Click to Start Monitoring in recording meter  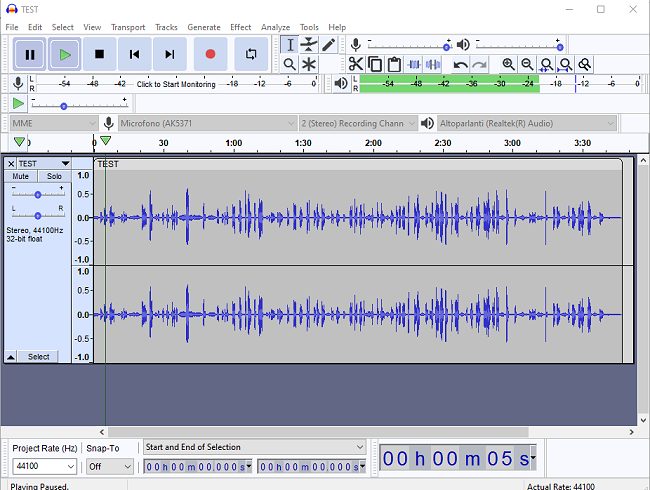176,84
